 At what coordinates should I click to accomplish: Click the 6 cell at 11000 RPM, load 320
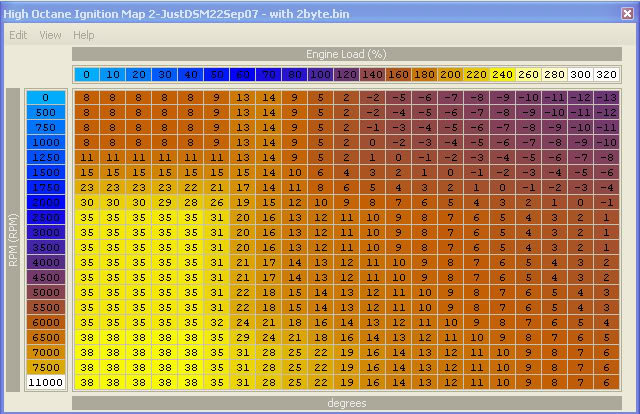606,383
